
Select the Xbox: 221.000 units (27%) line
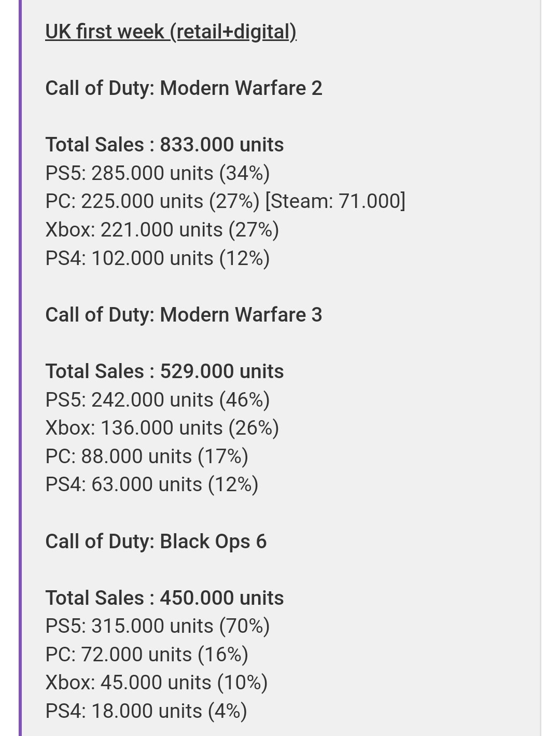[x=162, y=230]
